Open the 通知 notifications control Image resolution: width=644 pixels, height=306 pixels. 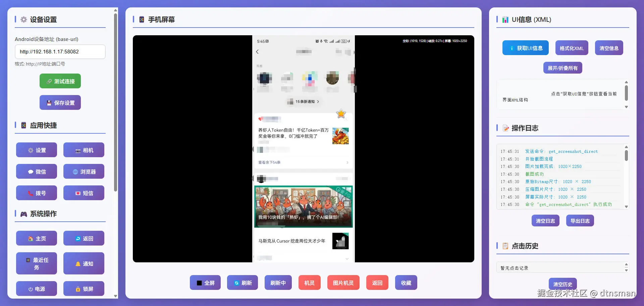(x=84, y=263)
